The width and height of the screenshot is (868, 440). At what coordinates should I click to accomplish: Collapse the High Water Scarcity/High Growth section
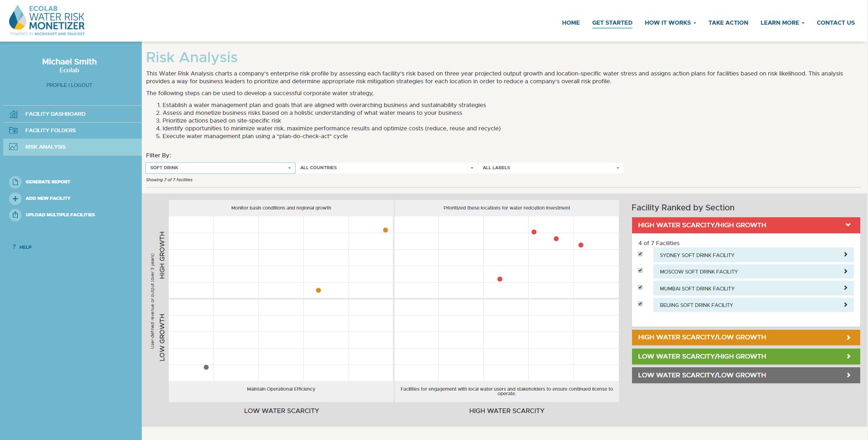click(x=746, y=225)
